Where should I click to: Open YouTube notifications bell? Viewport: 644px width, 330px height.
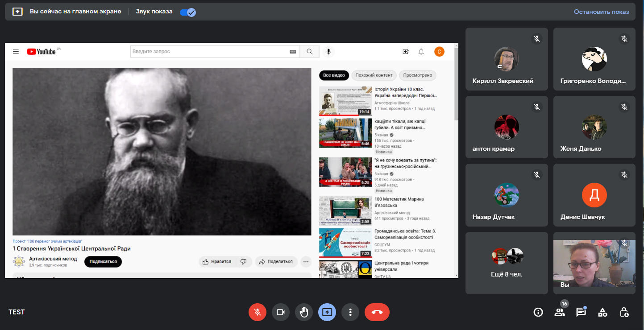(421, 52)
